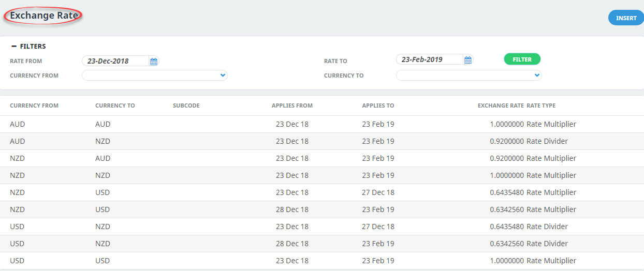Select the AUD to NZD rate row

pyautogui.click(x=322, y=141)
